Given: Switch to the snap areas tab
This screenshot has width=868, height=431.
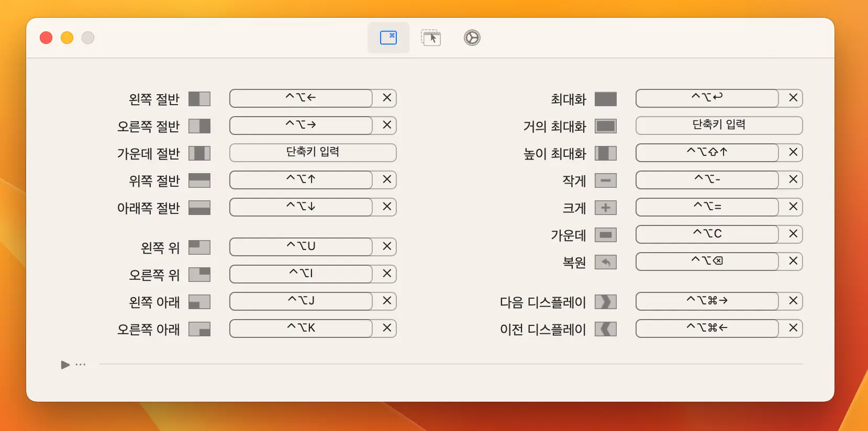Looking at the screenshot, I should (431, 38).
